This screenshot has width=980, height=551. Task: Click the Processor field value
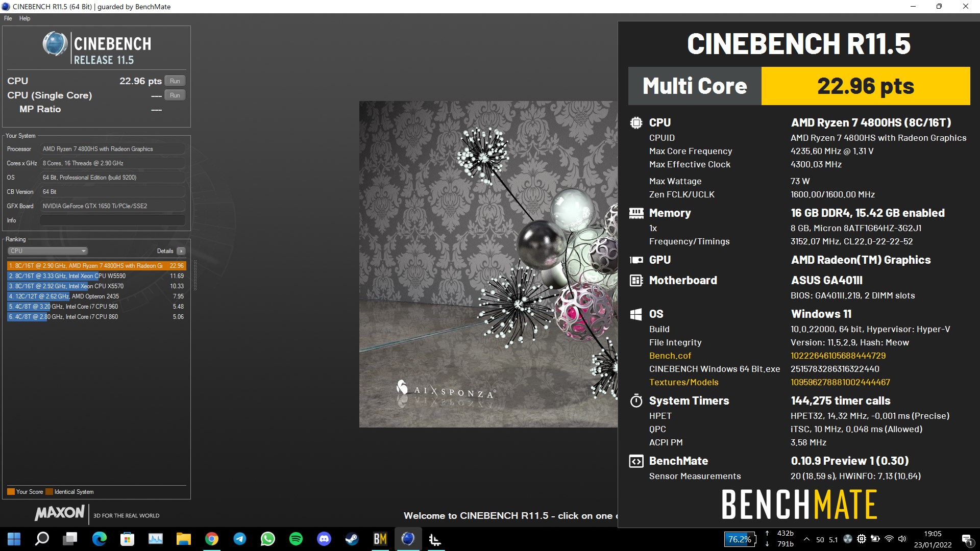point(112,149)
